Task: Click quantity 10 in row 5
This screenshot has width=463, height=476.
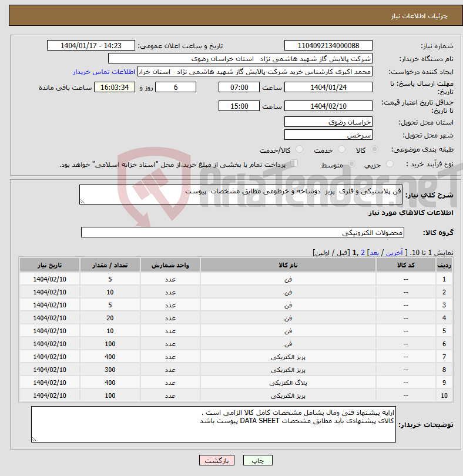Action: coord(110,331)
